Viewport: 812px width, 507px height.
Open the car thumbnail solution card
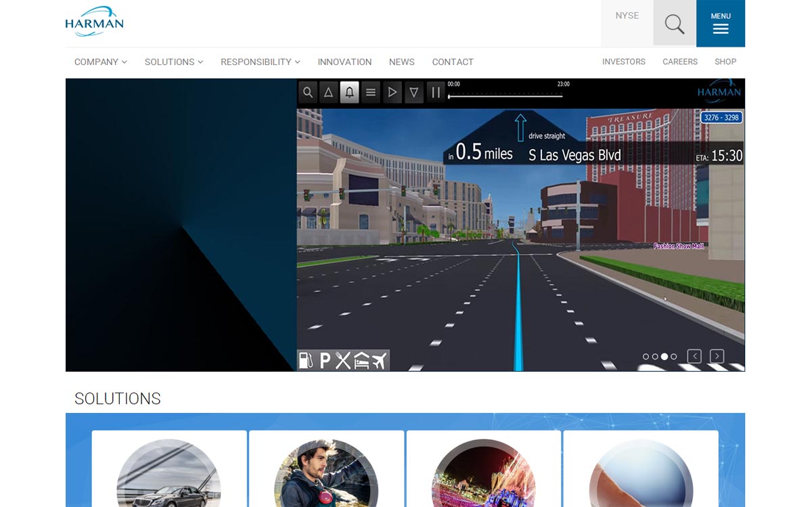coord(169,468)
